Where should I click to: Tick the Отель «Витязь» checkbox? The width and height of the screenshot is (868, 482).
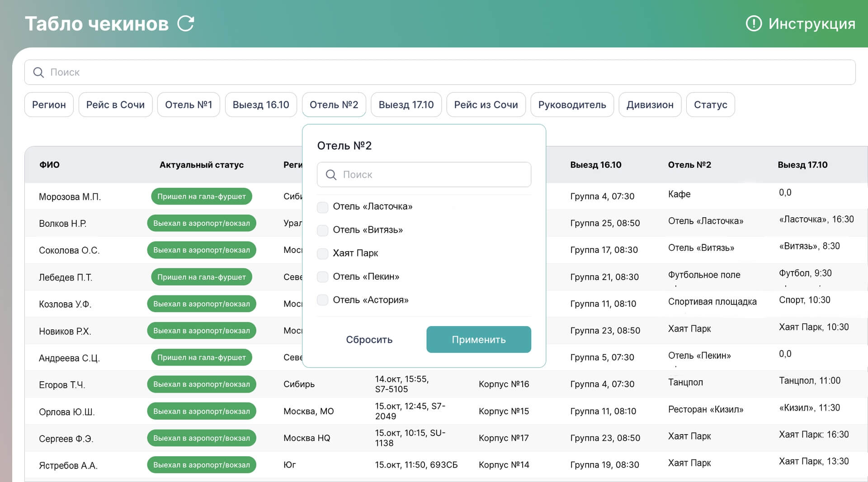tap(322, 230)
